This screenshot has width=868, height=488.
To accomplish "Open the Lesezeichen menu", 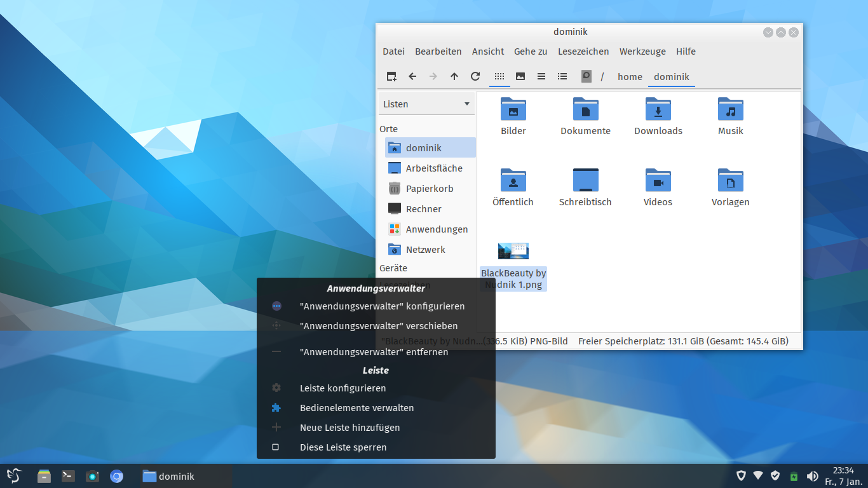I will click(583, 51).
